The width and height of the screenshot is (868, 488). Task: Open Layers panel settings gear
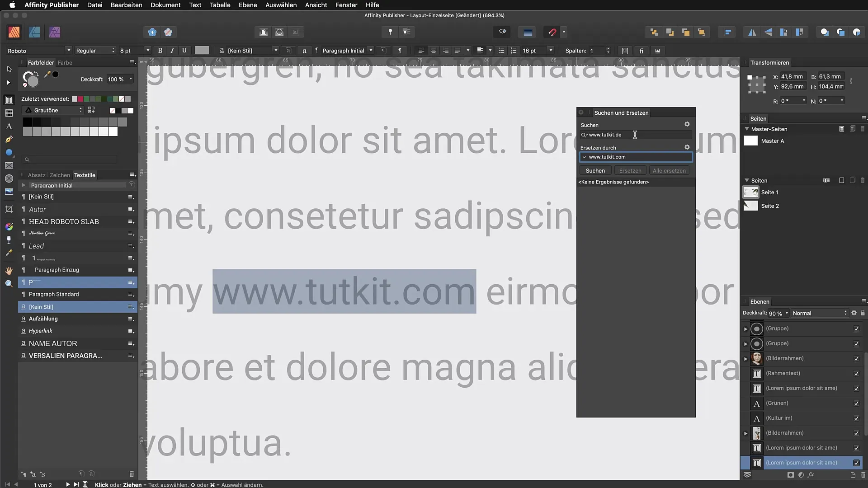point(854,313)
